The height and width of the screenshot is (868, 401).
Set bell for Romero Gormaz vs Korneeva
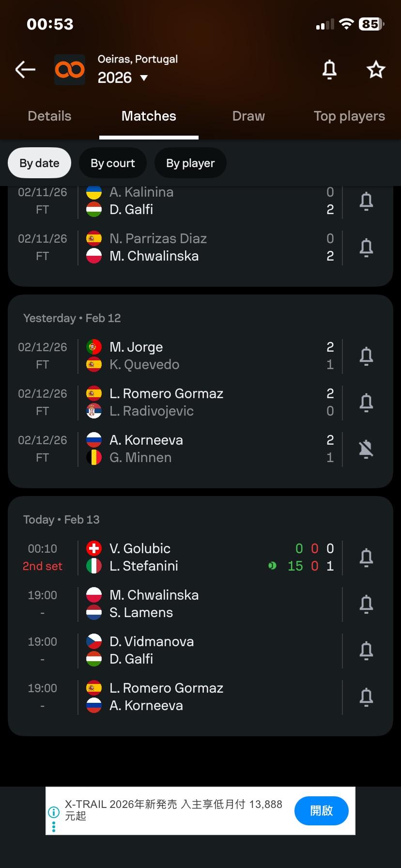pyautogui.click(x=366, y=697)
